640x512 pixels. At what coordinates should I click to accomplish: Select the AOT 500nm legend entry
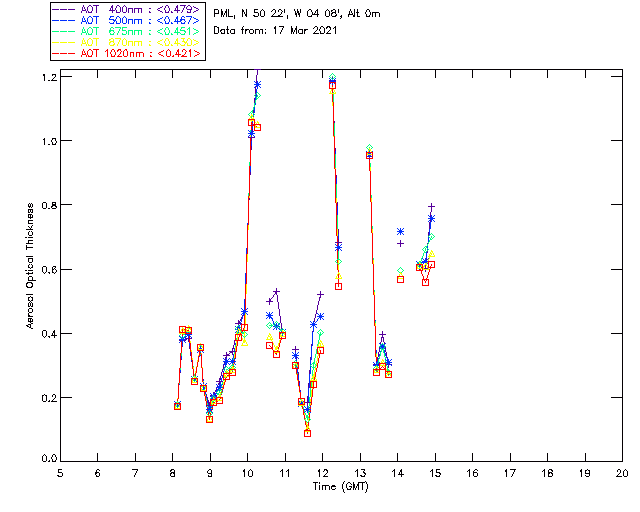128,21
